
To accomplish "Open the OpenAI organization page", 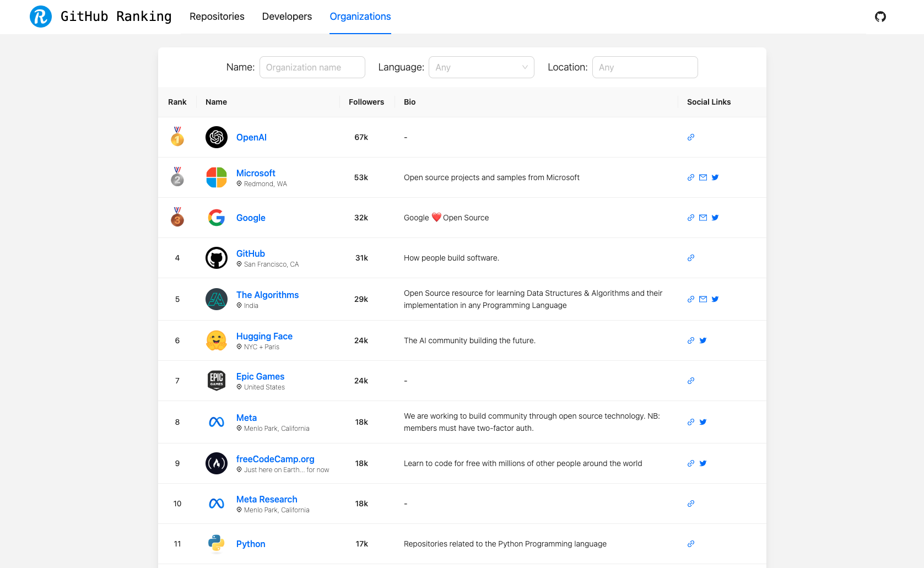I will [x=251, y=137].
